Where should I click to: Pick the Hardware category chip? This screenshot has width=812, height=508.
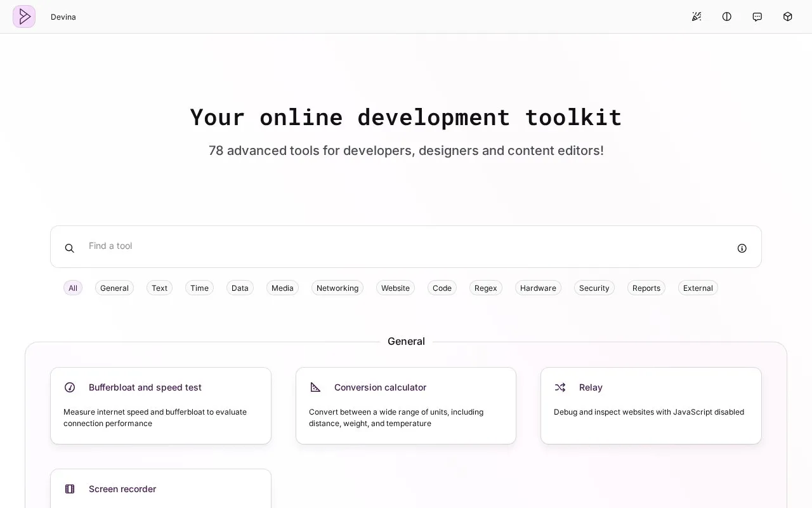[x=538, y=288]
